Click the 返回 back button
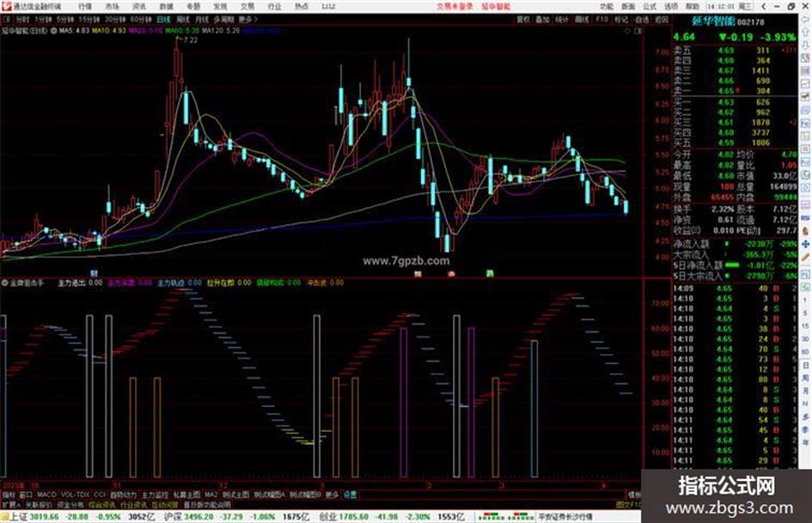The height and width of the screenshot is (523, 812). click(662, 19)
